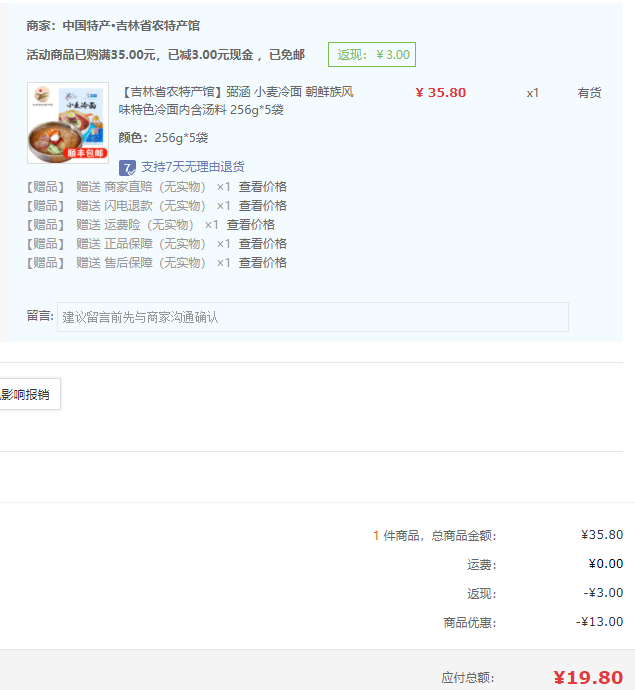View price for 正品保障 gift
635x690 pixels.
263,244
